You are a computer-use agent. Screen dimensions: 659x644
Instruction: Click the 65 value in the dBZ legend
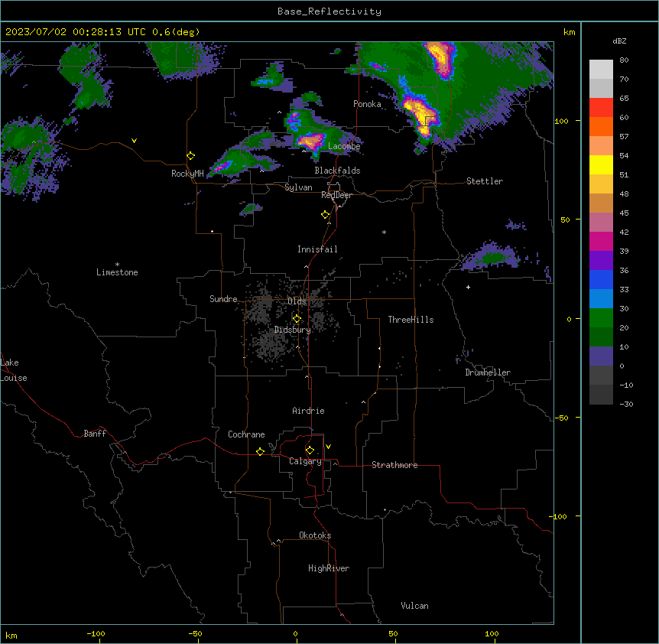point(624,99)
